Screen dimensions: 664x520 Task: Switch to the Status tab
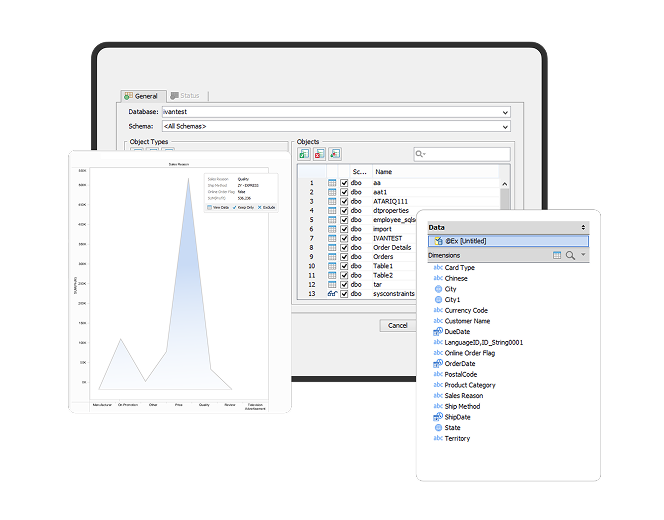(185, 96)
